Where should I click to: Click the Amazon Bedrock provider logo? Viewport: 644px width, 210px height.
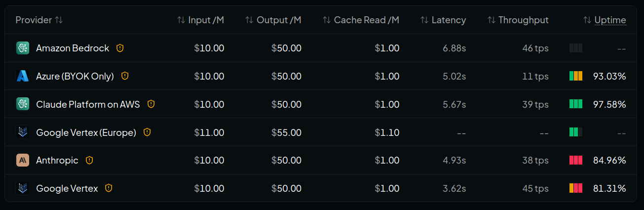[x=23, y=48]
